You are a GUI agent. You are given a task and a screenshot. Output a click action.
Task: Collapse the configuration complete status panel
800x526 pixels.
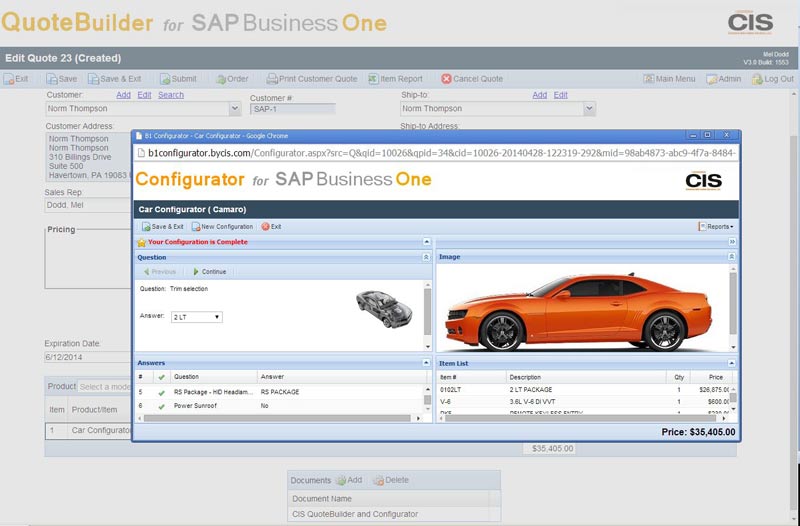tap(427, 242)
